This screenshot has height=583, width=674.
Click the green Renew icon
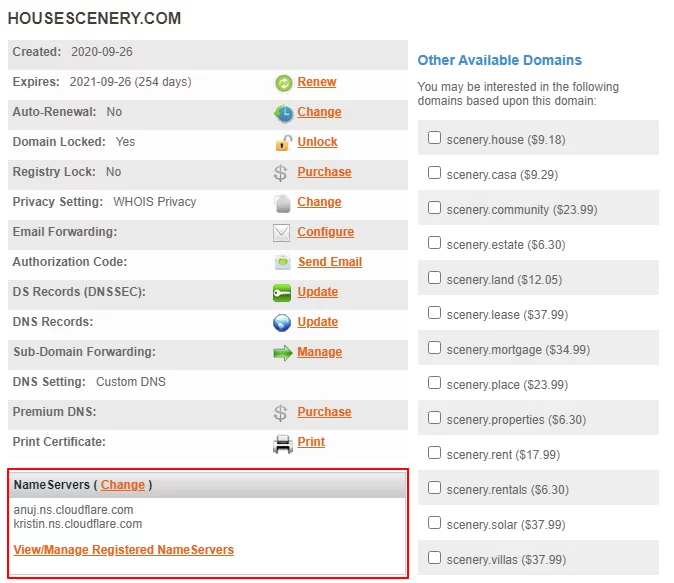(x=283, y=83)
